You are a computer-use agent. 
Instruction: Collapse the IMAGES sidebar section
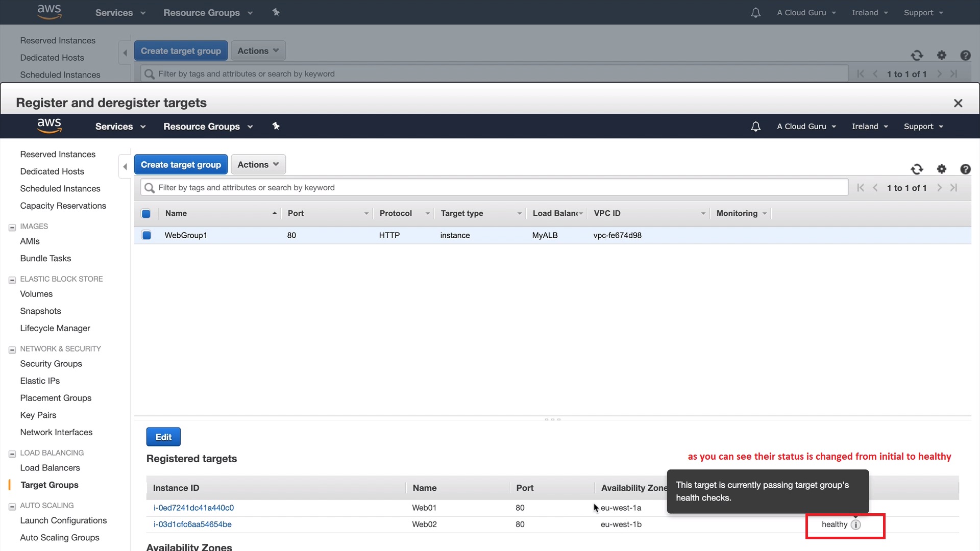[x=12, y=228]
